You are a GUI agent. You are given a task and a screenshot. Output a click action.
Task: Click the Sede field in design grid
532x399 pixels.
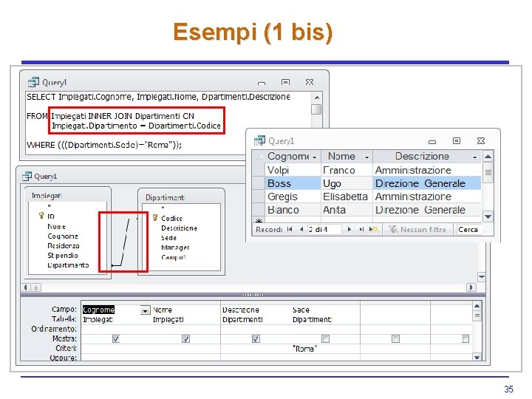click(x=325, y=310)
